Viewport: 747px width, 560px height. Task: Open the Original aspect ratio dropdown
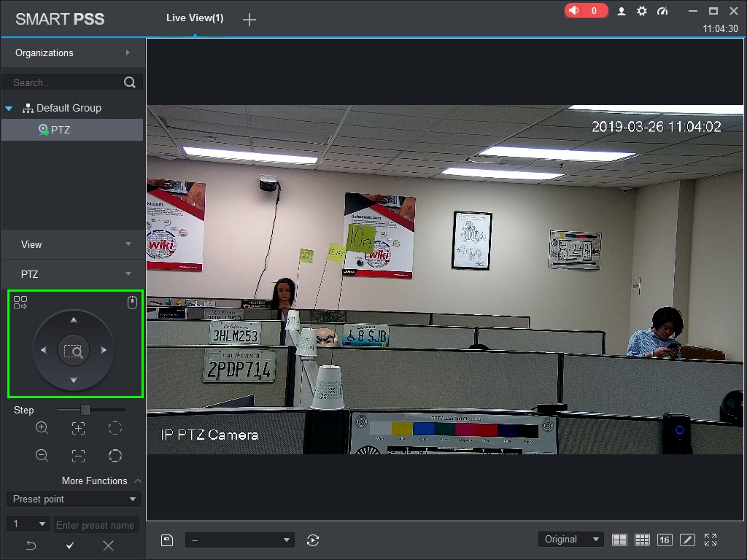(571, 540)
